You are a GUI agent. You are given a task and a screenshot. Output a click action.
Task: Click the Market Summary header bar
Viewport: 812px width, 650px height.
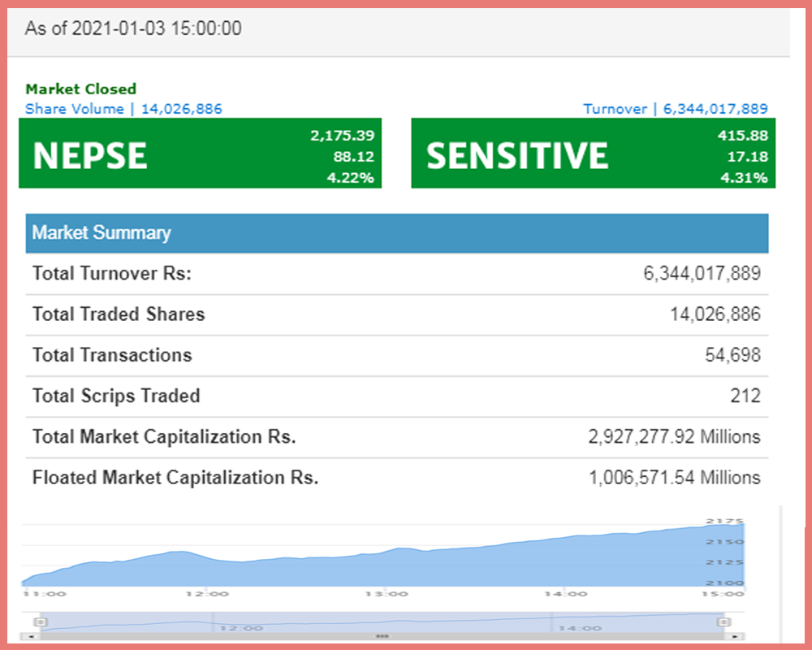[x=396, y=233]
